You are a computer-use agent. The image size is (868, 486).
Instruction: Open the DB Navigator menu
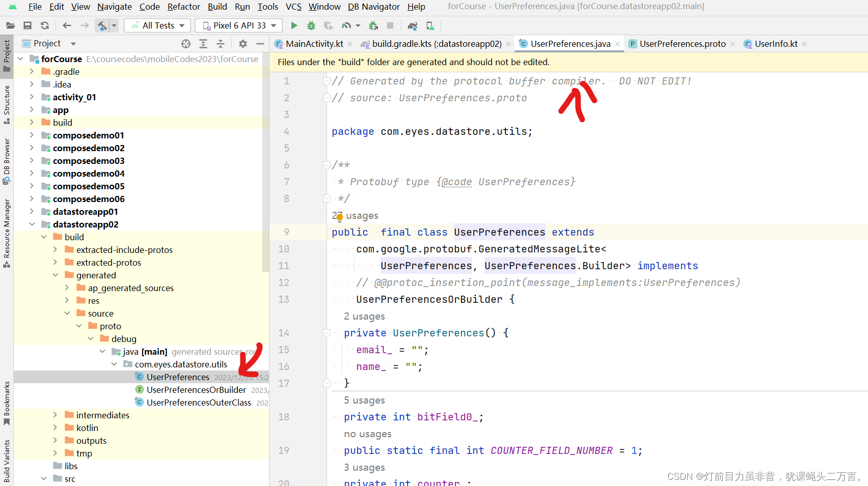(x=373, y=7)
